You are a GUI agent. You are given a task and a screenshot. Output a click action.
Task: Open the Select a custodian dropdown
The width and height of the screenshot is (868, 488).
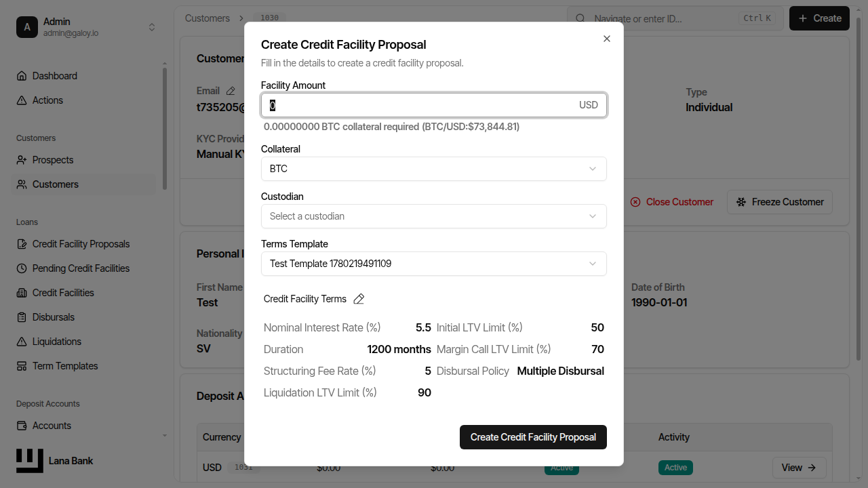point(434,216)
